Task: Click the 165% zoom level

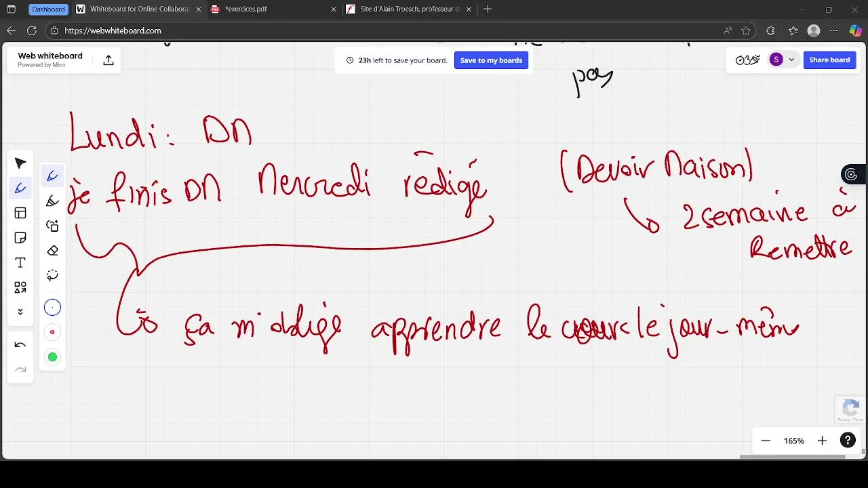Action: [793, 441]
